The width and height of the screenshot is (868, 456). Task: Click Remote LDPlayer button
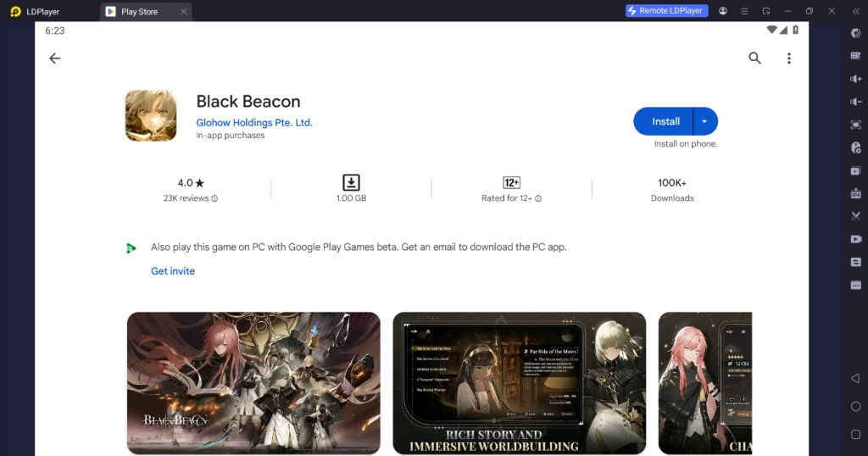point(666,10)
